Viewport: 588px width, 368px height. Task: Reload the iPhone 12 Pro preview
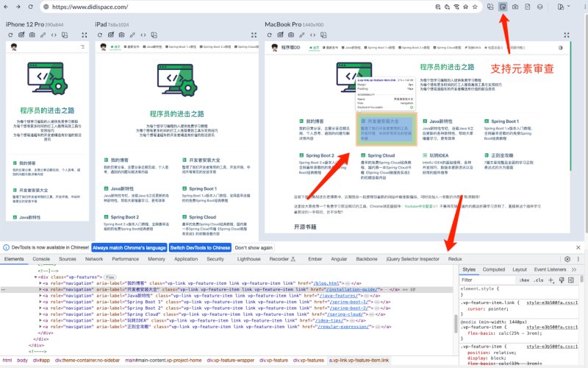click(x=10, y=35)
